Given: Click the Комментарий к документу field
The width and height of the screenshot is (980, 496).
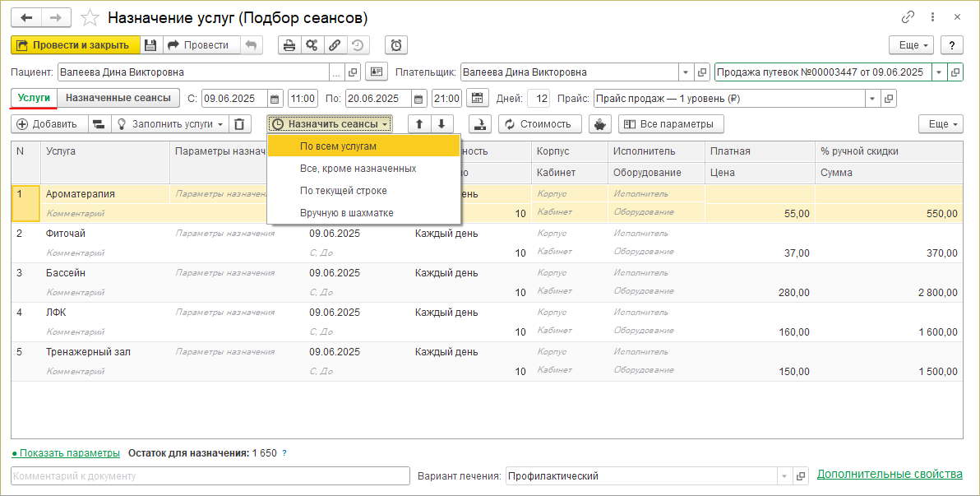Looking at the screenshot, I should [x=210, y=476].
